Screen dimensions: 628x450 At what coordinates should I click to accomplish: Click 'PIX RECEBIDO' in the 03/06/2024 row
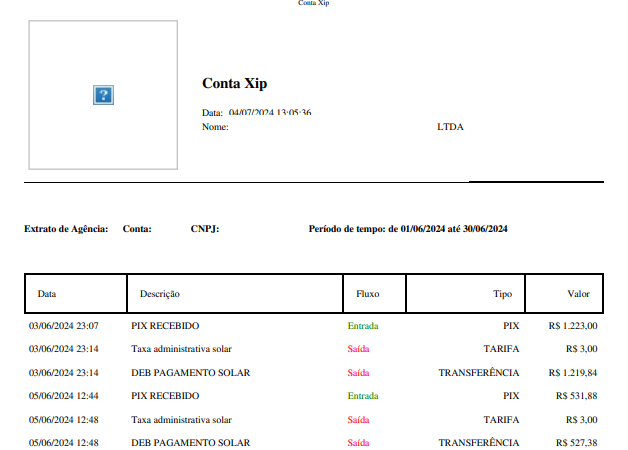[x=165, y=326]
